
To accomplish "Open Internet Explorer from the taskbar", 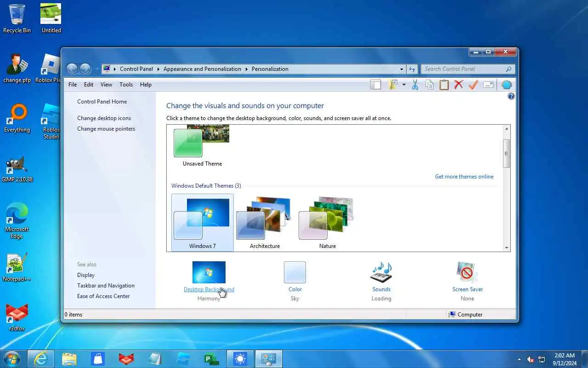I will tap(41, 359).
